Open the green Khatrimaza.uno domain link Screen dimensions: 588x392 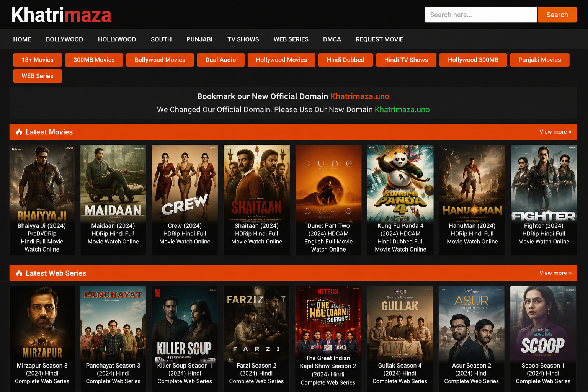pos(402,109)
